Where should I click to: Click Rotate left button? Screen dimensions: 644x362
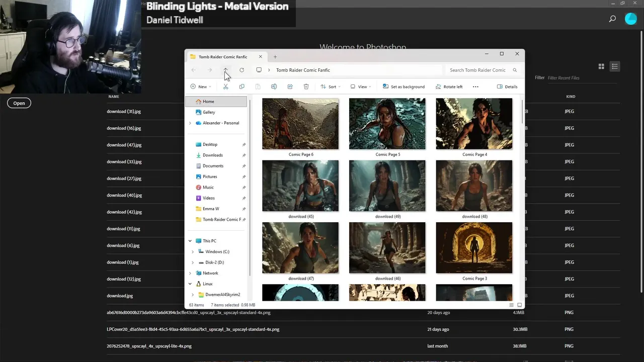pyautogui.click(x=449, y=86)
